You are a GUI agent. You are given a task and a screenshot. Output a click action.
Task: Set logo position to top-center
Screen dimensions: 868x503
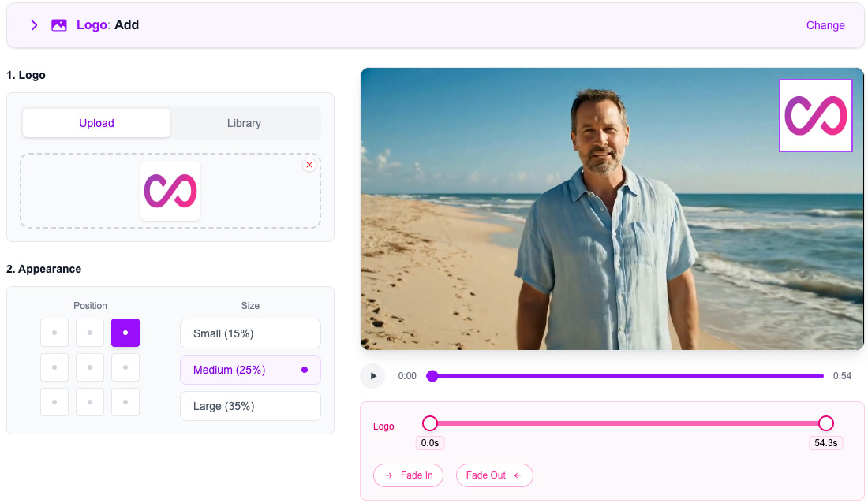90,333
